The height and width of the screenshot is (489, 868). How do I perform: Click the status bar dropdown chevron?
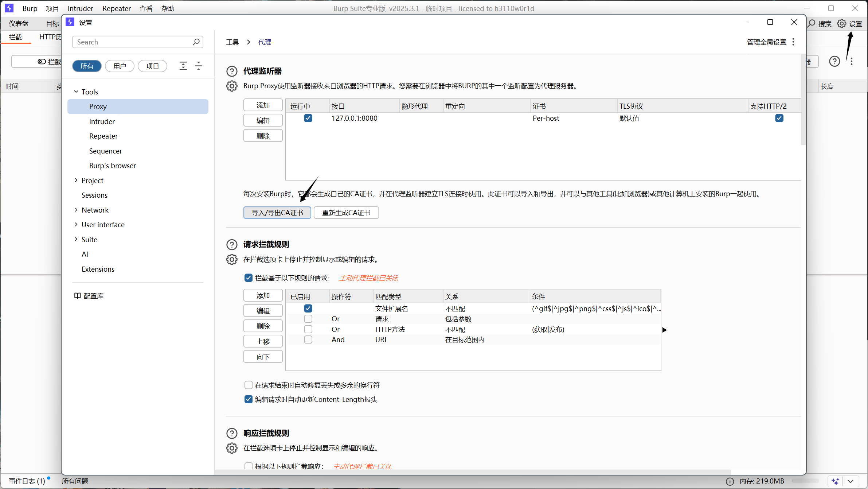click(851, 481)
